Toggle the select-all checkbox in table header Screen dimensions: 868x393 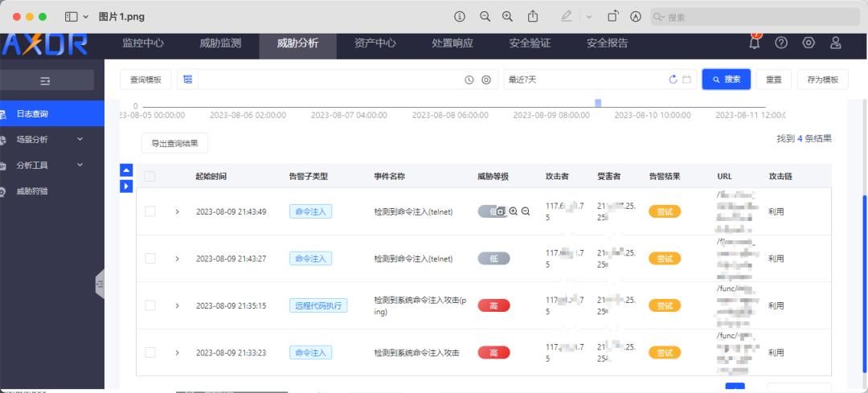(149, 177)
